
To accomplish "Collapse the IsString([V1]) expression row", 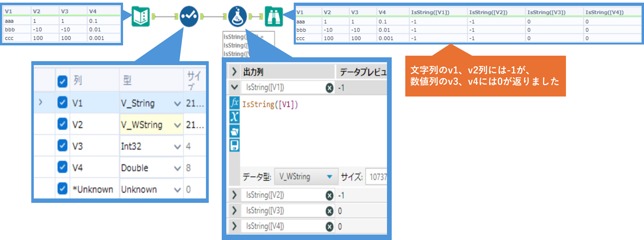I will [234, 87].
